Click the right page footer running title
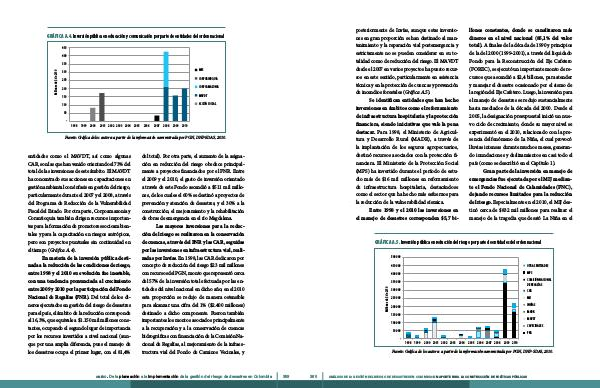 pyautogui.click(x=427, y=377)
